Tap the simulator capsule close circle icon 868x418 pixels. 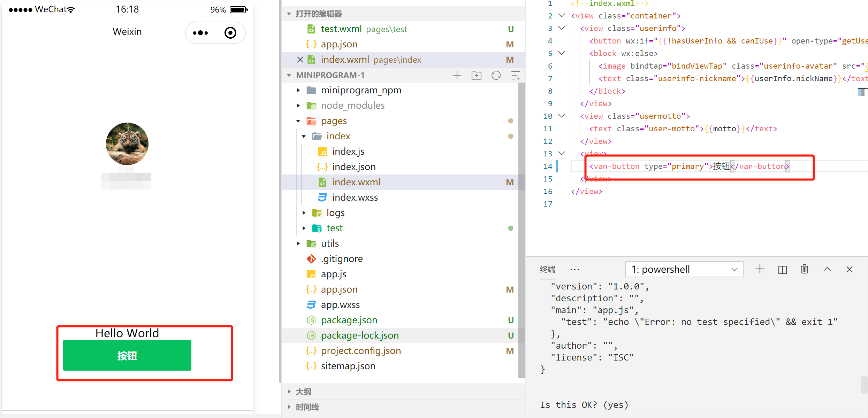point(230,33)
